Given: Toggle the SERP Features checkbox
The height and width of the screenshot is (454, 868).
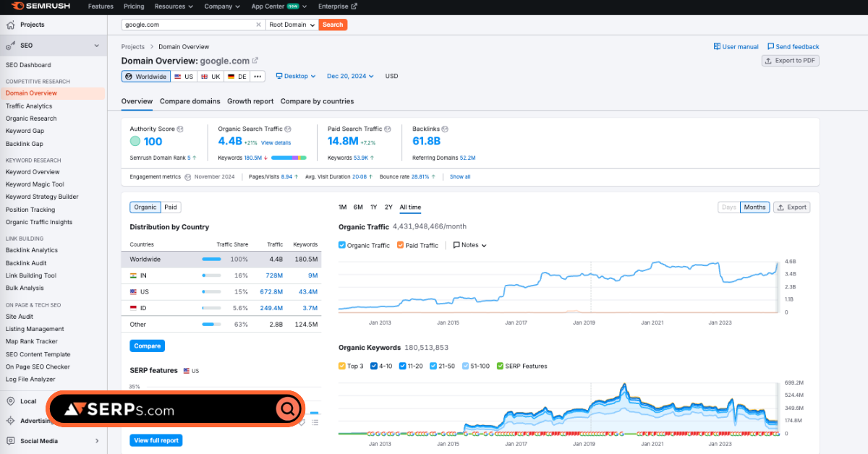Looking at the screenshot, I should point(500,366).
